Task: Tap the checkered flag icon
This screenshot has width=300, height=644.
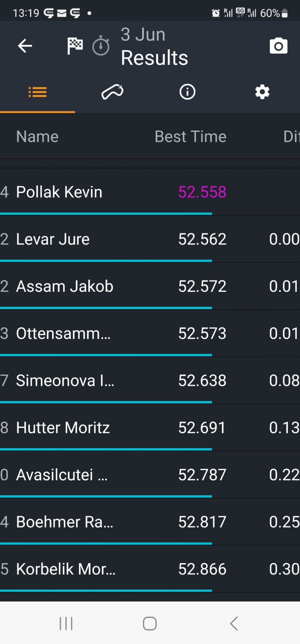Action: tap(75, 46)
